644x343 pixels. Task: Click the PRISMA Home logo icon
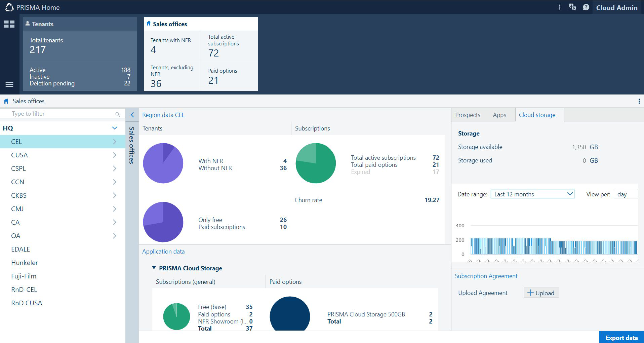[9, 7]
